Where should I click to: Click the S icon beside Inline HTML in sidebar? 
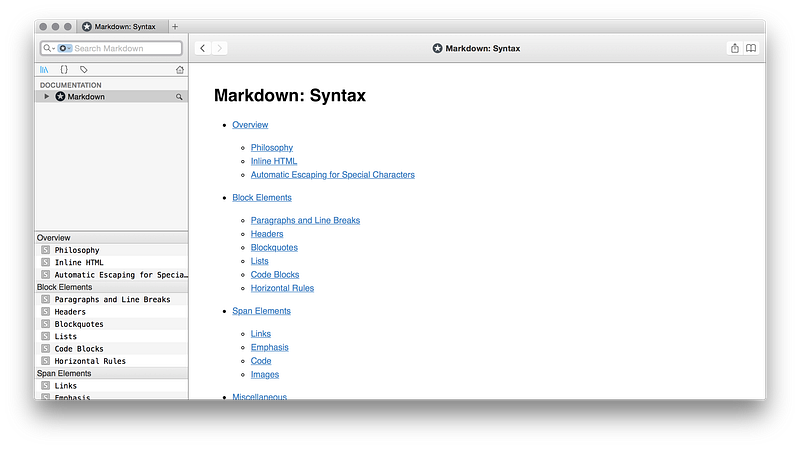[x=45, y=262]
